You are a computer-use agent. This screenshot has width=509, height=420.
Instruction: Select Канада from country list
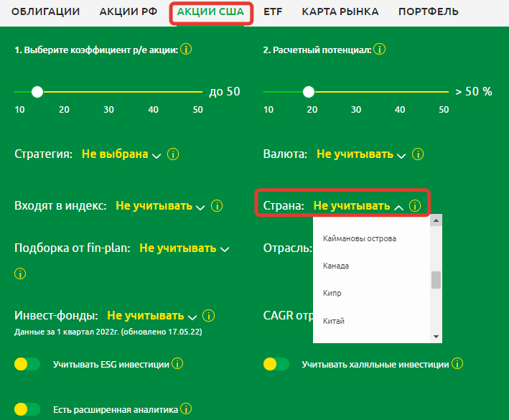[x=336, y=266]
